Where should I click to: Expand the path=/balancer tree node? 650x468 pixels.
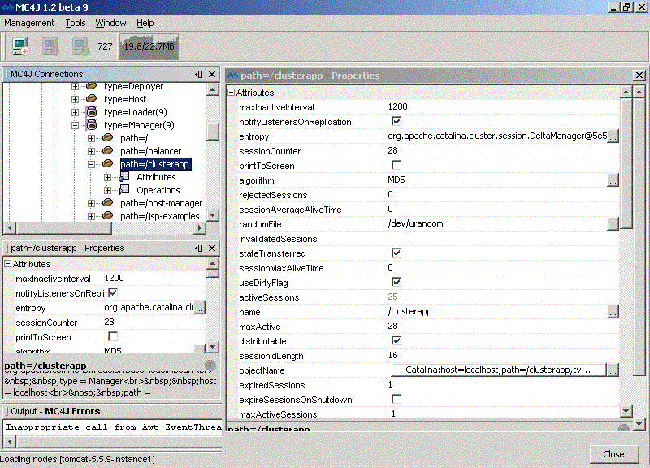coord(91,151)
